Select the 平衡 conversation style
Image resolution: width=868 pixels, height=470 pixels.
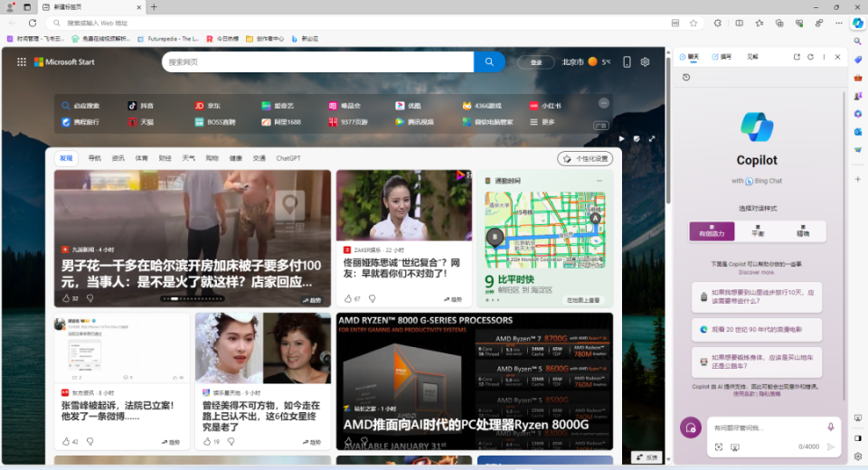758,231
